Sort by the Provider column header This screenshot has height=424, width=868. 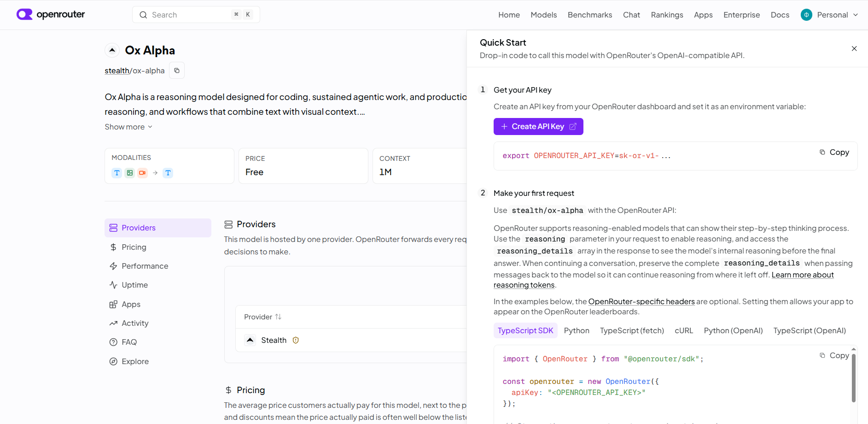click(x=263, y=317)
